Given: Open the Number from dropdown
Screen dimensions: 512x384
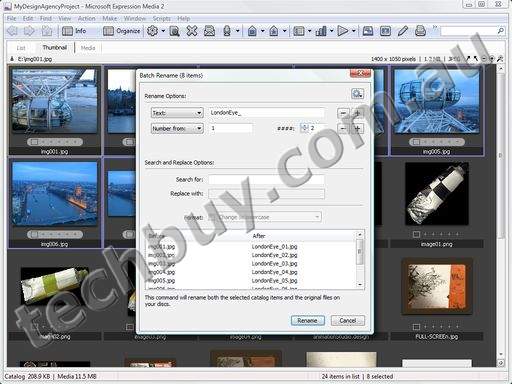Looking at the screenshot, I should [177, 128].
